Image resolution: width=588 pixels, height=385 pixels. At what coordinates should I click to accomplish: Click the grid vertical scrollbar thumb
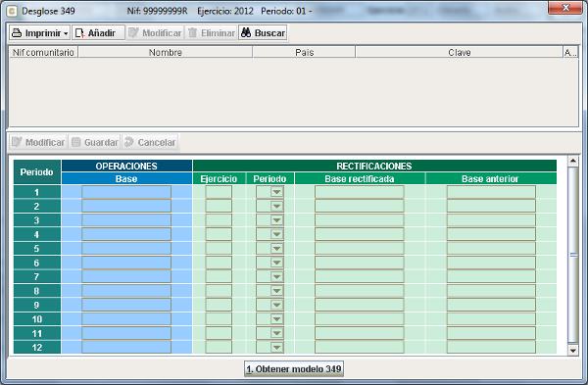click(573, 255)
